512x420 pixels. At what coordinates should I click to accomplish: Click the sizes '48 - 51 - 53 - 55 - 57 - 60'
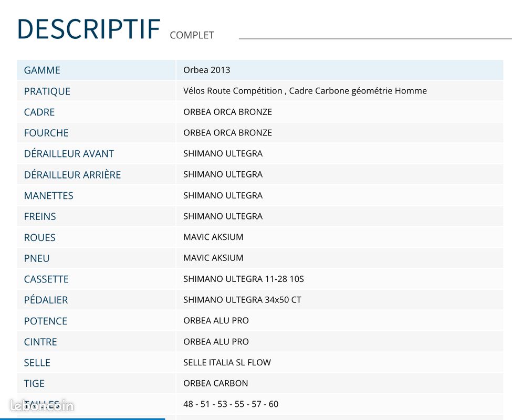pos(231,404)
